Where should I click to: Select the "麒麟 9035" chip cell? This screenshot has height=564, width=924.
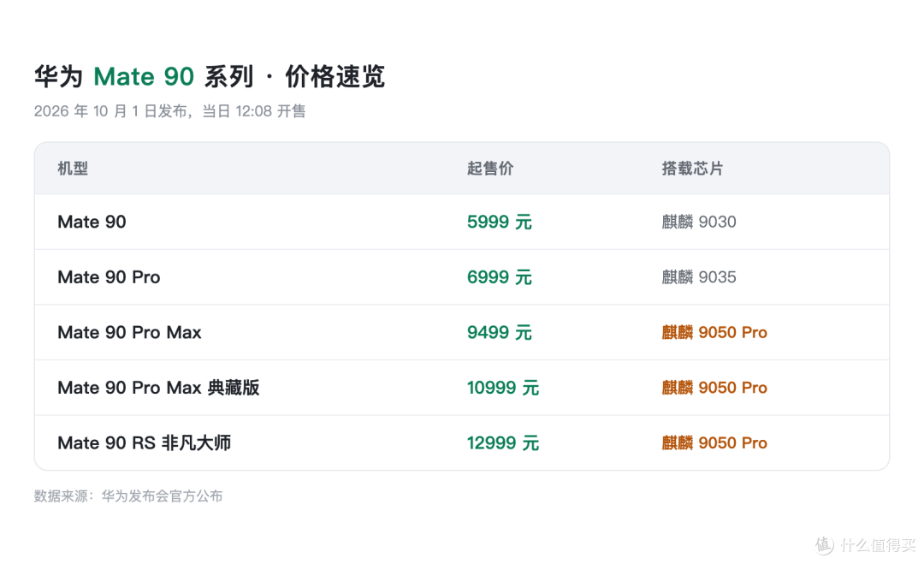click(699, 277)
